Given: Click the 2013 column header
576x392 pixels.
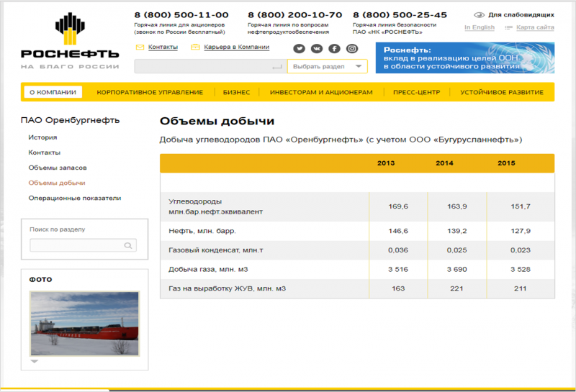Looking at the screenshot, I should pyautogui.click(x=386, y=163).
